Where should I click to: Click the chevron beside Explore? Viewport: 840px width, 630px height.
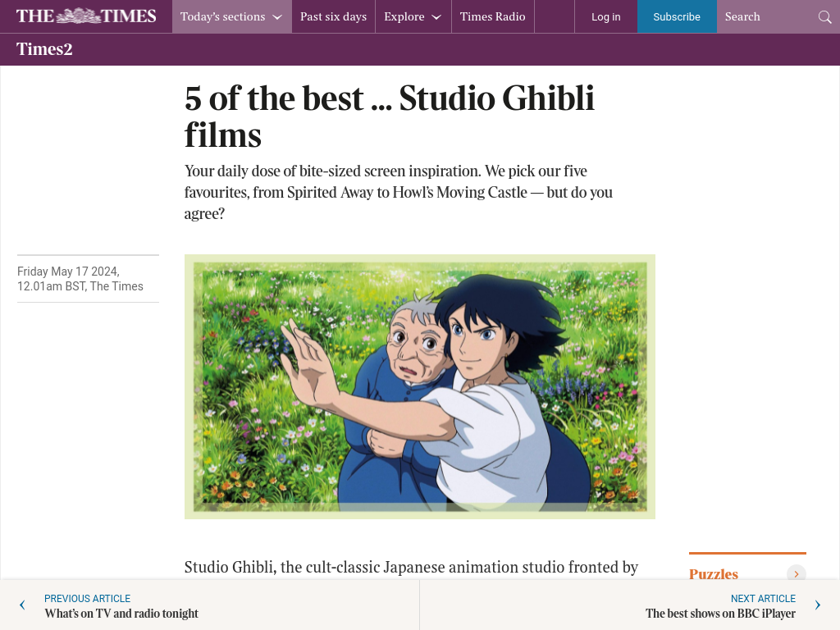coord(436,17)
